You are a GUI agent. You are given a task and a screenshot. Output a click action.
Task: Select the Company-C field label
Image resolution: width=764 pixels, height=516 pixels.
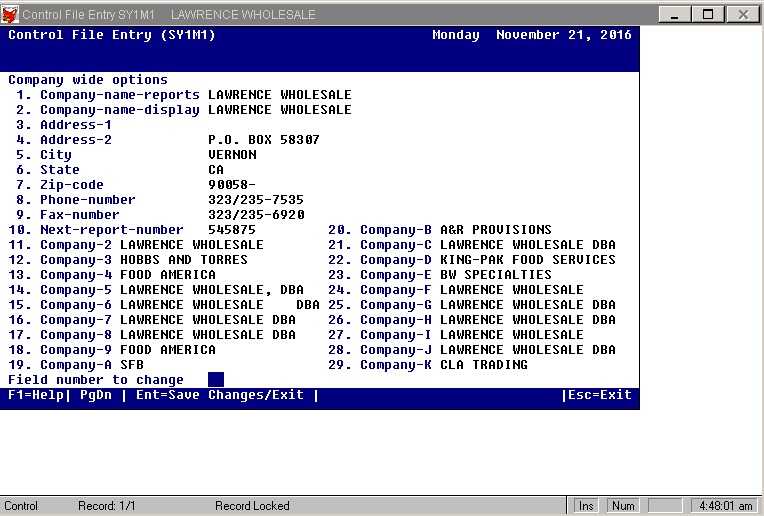396,245
